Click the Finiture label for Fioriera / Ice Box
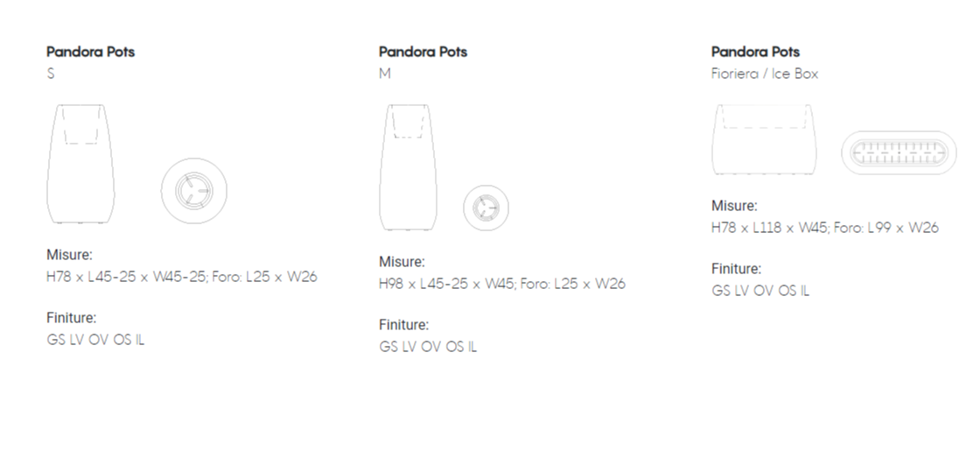Image resolution: width=980 pixels, height=465 pixels. pos(736,269)
